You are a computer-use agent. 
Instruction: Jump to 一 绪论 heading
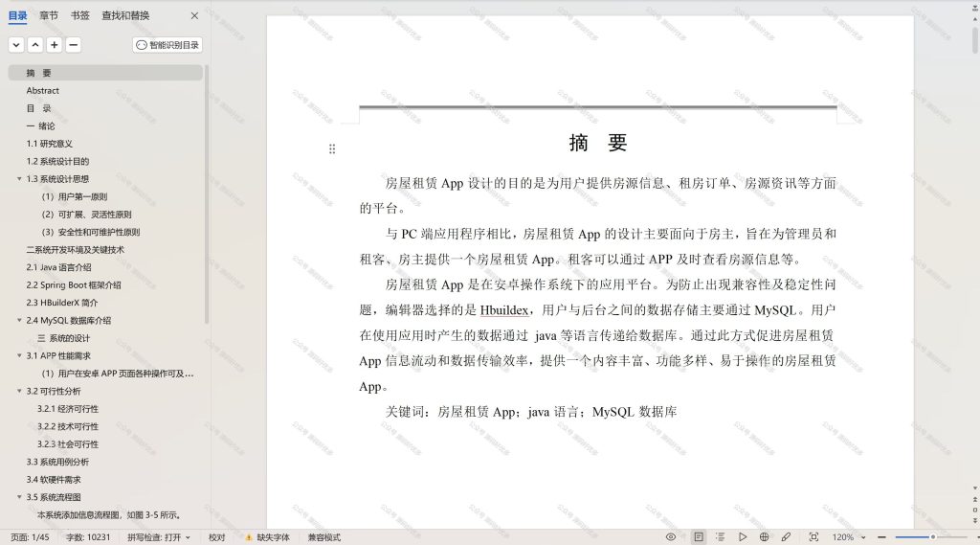tap(40, 125)
